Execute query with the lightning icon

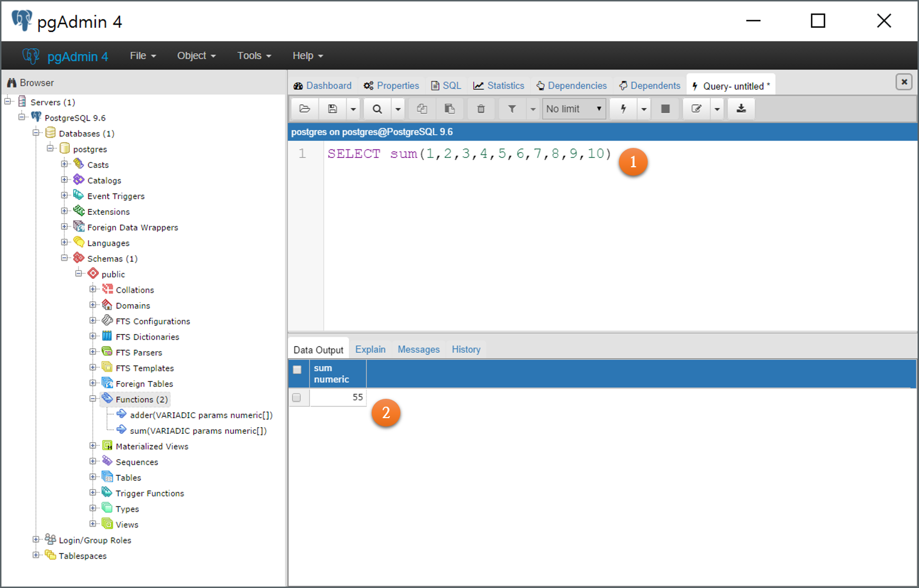pos(623,109)
